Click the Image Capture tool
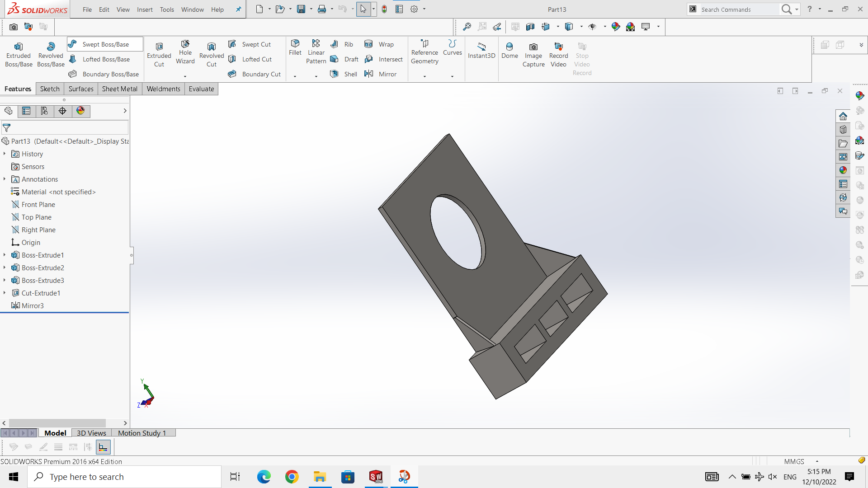This screenshot has width=868, height=488. 533,55
